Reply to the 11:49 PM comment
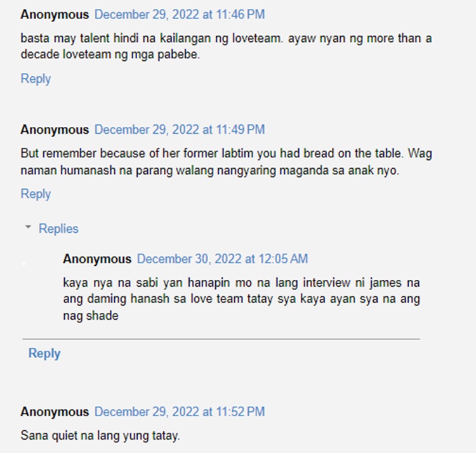The image size is (476, 453). tap(36, 194)
